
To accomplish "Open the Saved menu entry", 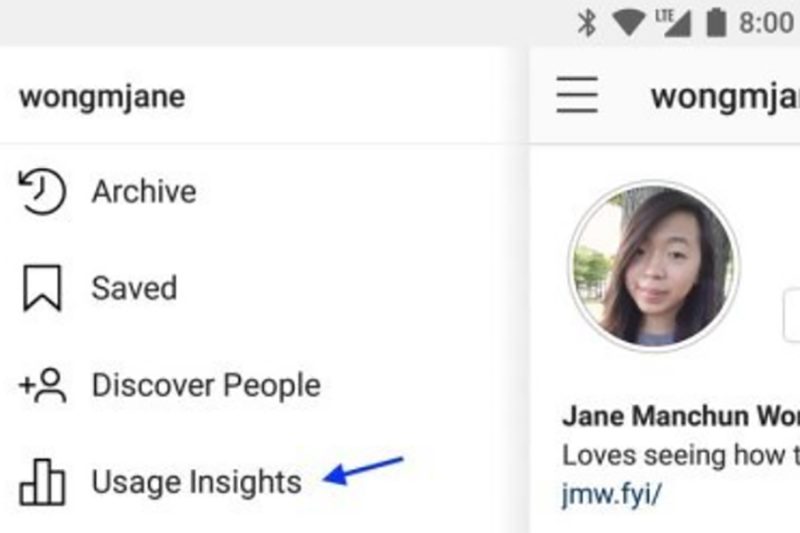I will (134, 288).
